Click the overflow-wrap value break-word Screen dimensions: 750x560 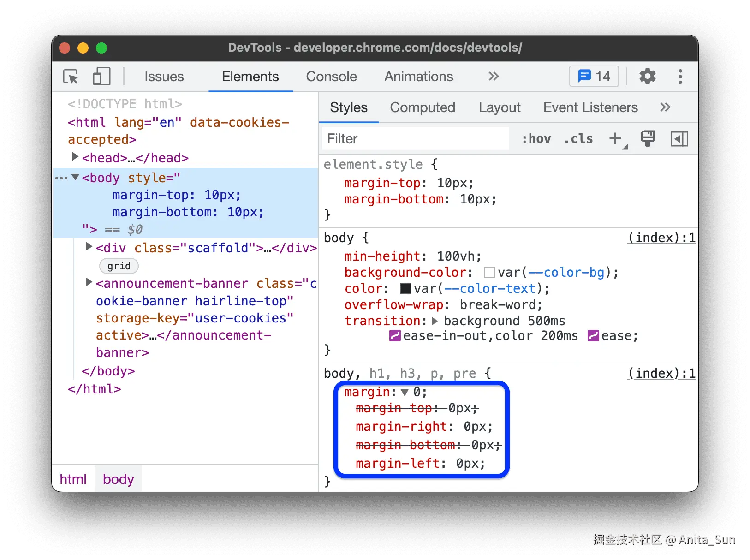pos(497,305)
